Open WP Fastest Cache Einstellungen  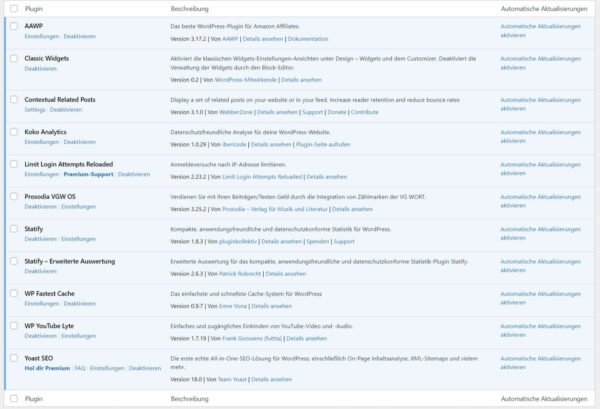click(x=42, y=304)
